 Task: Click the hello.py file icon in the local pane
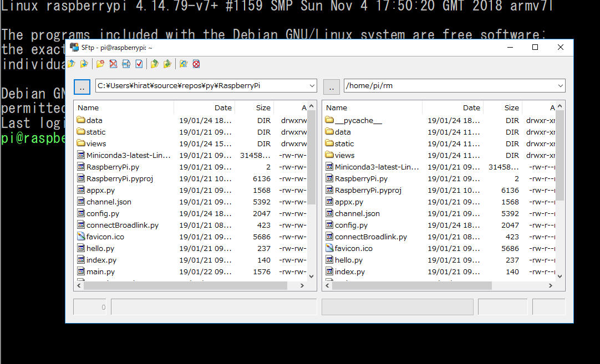pyautogui.click(x=81, y=248)
